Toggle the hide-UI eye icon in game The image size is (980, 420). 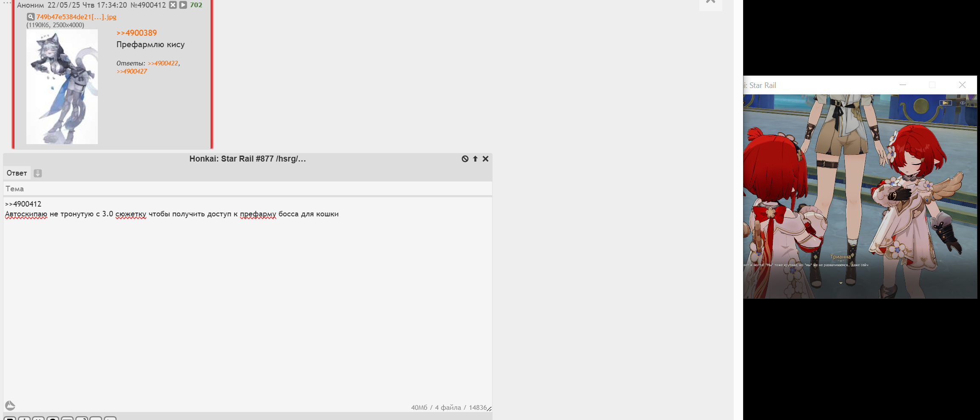click(962, 103)
